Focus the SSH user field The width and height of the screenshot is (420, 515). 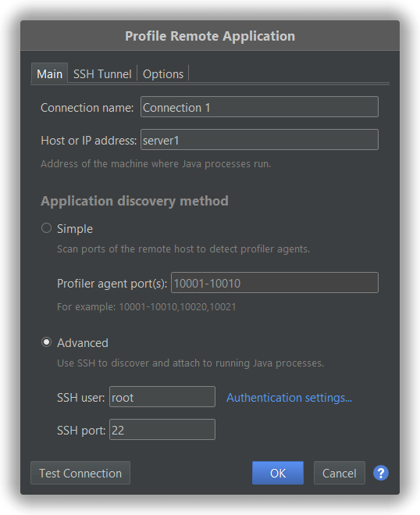click(x=162, y=397)
